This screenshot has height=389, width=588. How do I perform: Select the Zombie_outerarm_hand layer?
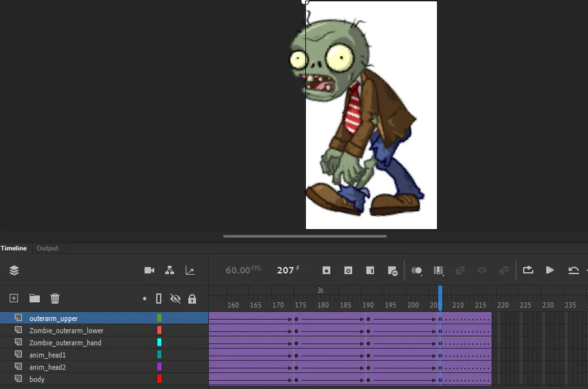pyautogui.click(x=105, y=343)
